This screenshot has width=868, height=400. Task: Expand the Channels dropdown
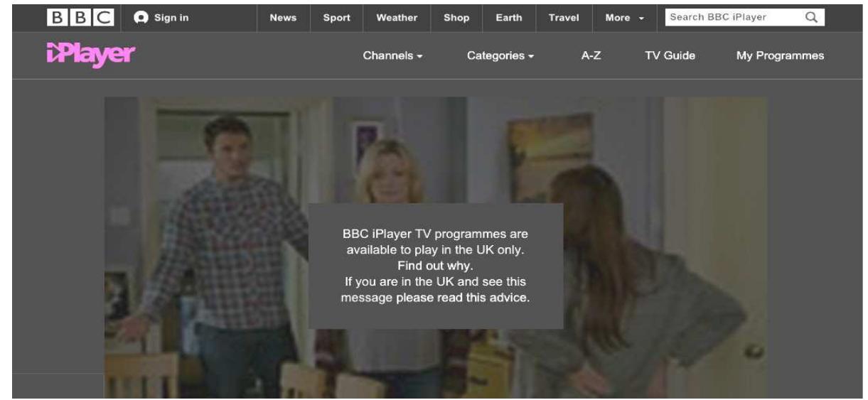click(x=393, y=55)
